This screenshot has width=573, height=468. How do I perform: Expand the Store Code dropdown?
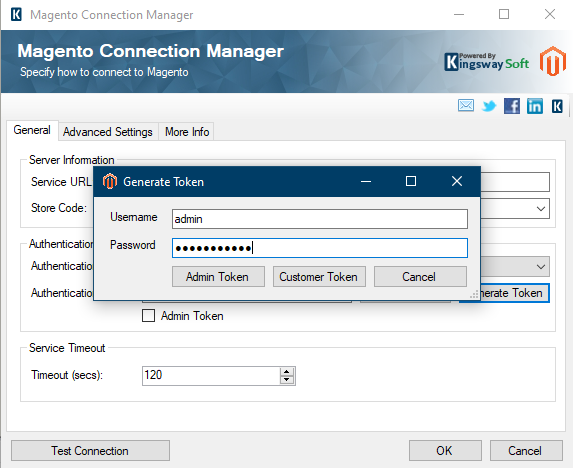pyautogui.click(x=541, y=209)
